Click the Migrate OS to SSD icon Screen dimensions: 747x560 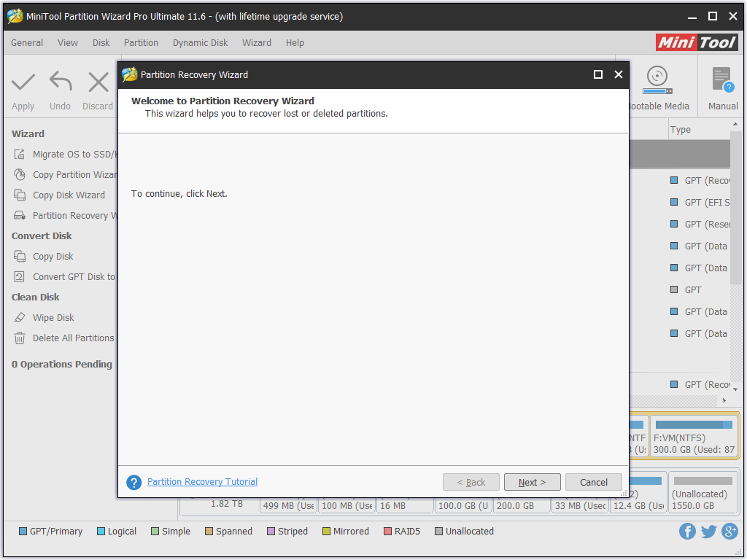coord(20,155)
